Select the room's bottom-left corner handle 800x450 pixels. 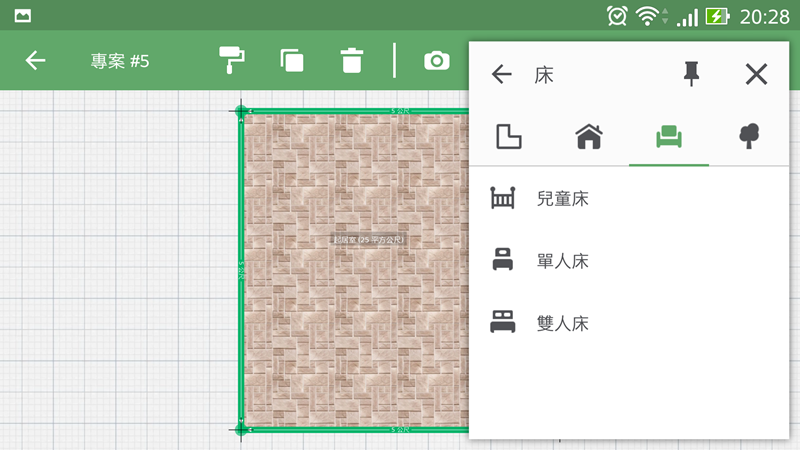point(241,429)
